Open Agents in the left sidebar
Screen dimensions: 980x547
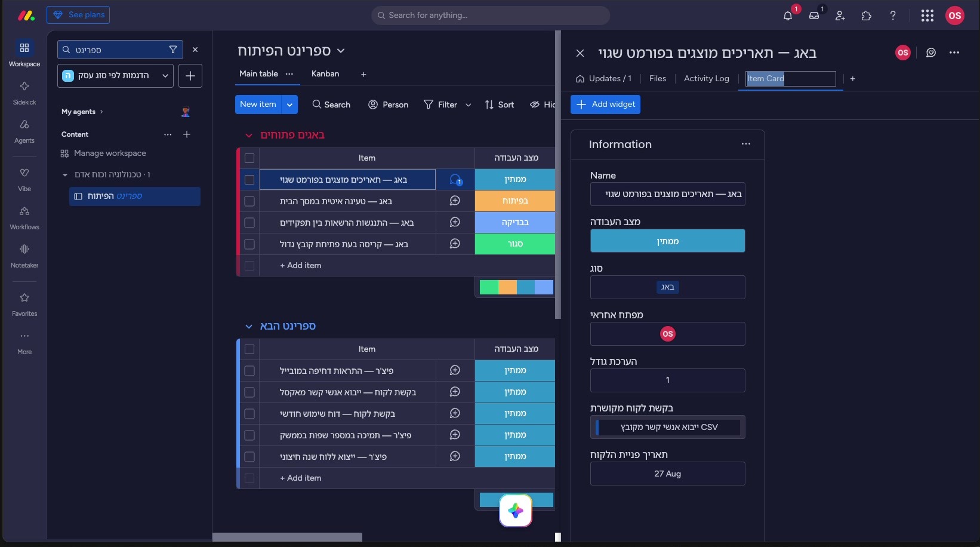pos(24,131)
